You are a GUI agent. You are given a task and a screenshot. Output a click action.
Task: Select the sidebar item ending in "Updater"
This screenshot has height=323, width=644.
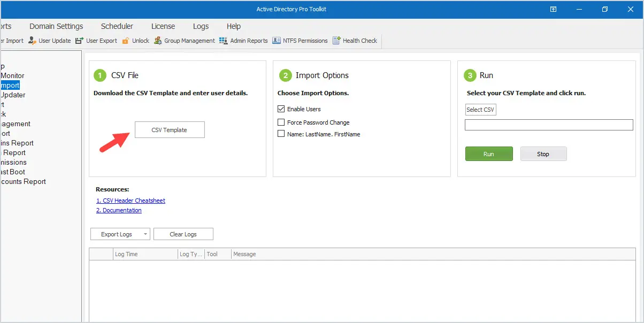tap(12, 95)
